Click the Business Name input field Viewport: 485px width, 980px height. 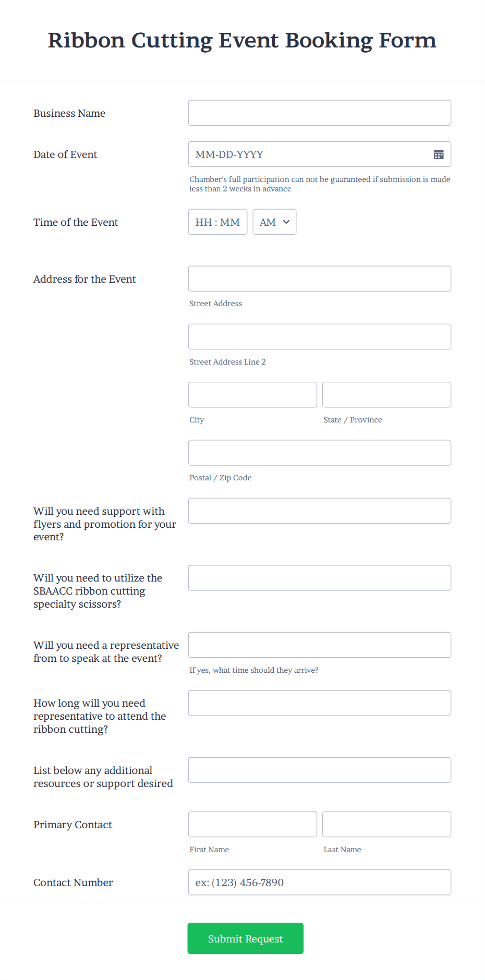tap(319, 113)
